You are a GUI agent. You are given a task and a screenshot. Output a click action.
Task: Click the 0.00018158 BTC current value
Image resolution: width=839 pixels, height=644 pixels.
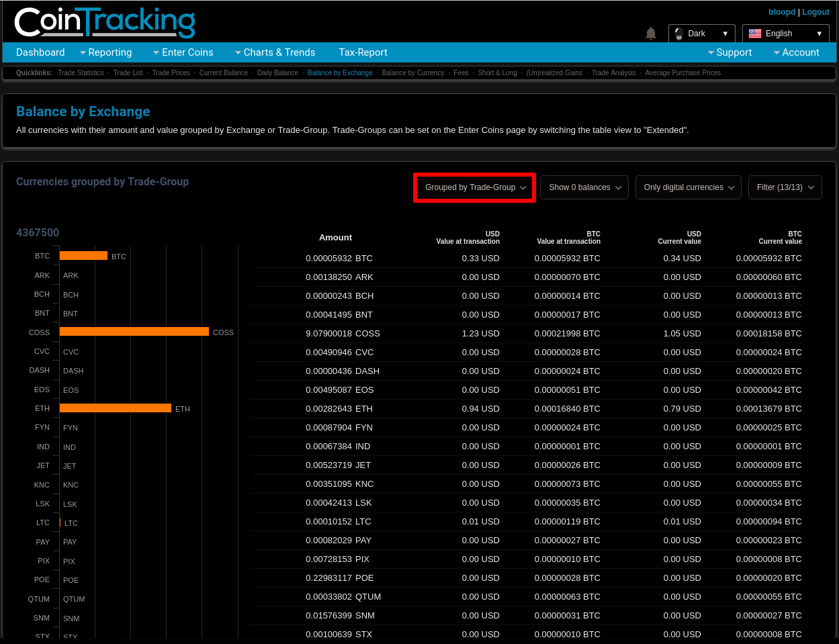coord(769,334)
